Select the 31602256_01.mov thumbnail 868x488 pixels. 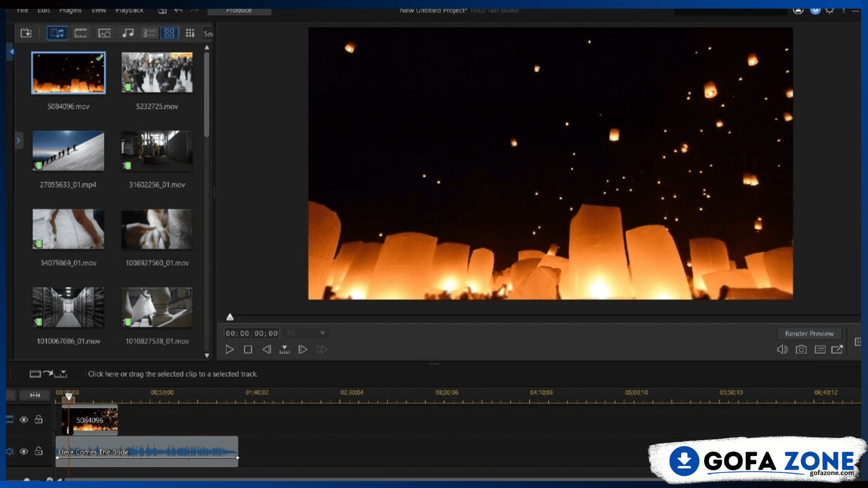[157, 151]
